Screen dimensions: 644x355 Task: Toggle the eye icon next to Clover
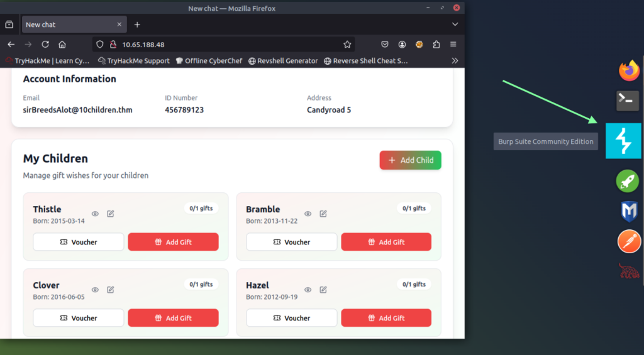[95, 290]
